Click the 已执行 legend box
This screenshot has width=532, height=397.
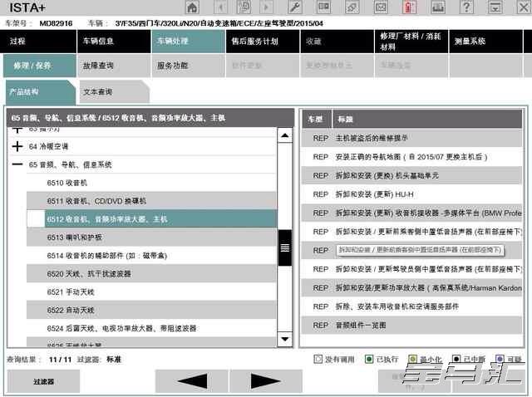click(369, 359)
